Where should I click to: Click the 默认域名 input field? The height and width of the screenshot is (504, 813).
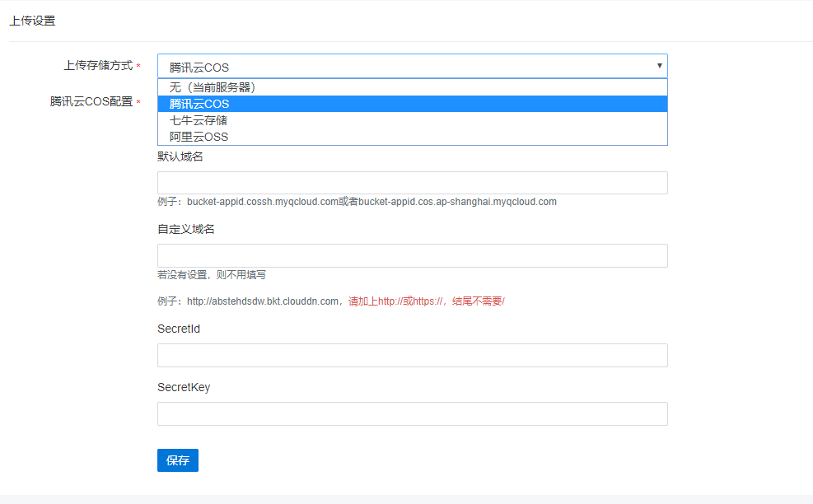[x=412, y=183]
